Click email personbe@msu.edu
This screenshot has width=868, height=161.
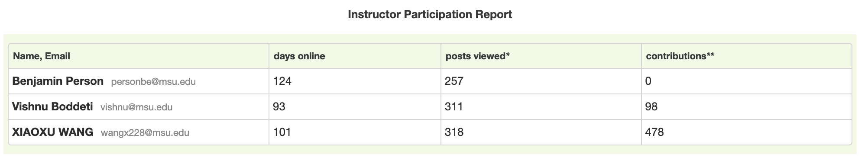tap(153, 82)
